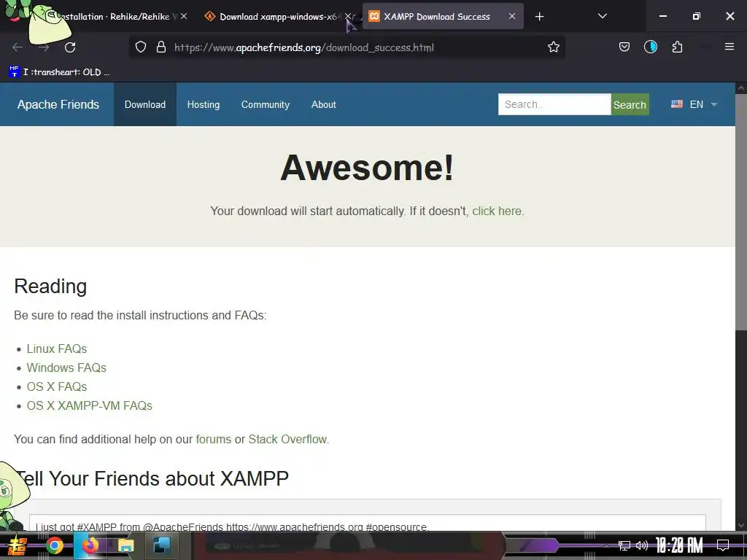Focus the site Search text box
This screenshot has height=560, width=747.
(554, 104)
